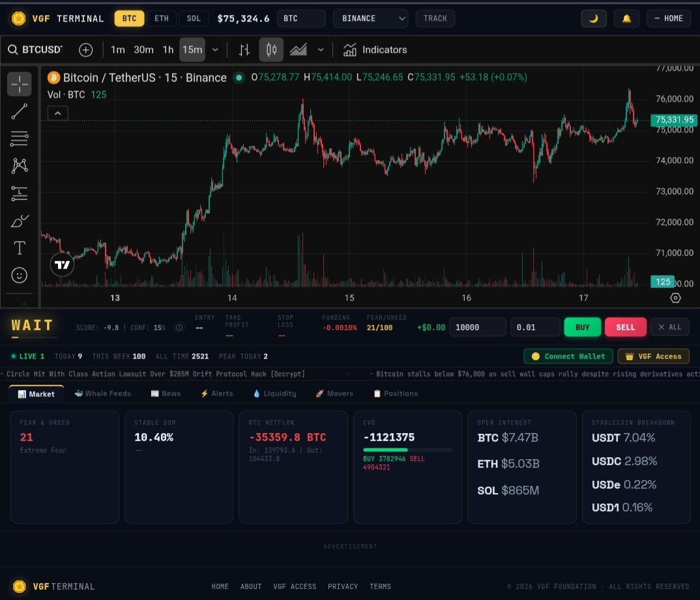Click the VGF Terminal gold coin logo
The image size is (700, 600).
[18, 18]
